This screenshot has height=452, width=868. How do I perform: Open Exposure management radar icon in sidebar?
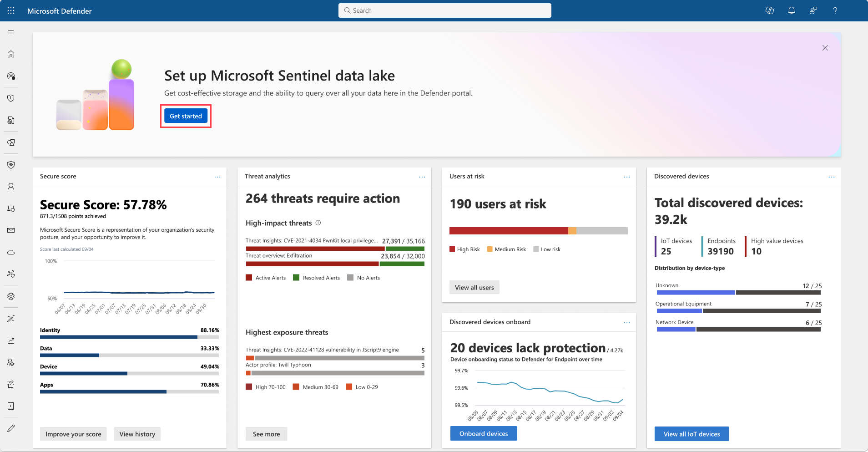click(11, 76)
